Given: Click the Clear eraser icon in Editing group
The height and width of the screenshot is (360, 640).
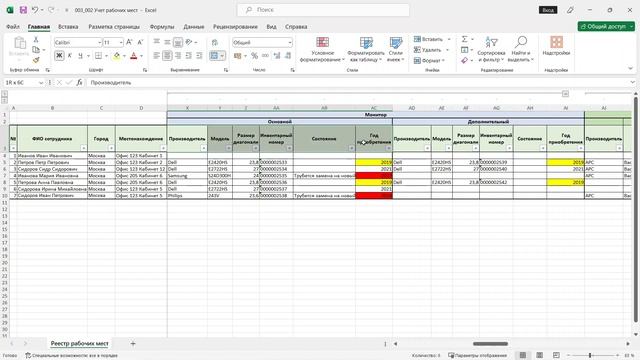Looking at the screenshot, I should [x=464, y=60].
